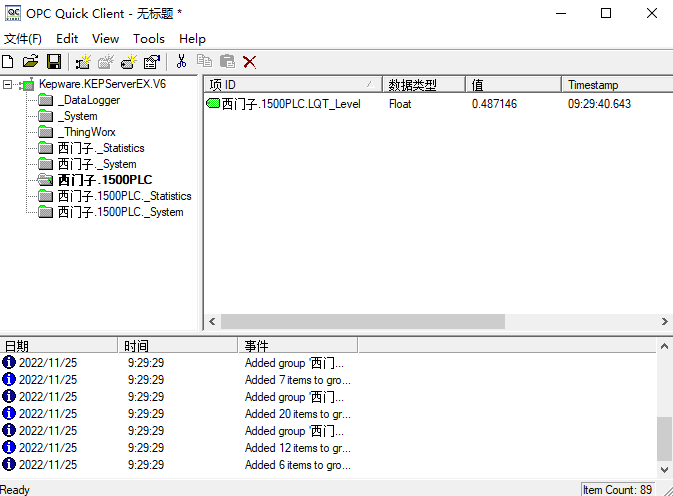Click info icon of 'Added 7 items' event
The width and height of the screenshot is (673, 496).
pyautogui.click(x=9, y=380)
